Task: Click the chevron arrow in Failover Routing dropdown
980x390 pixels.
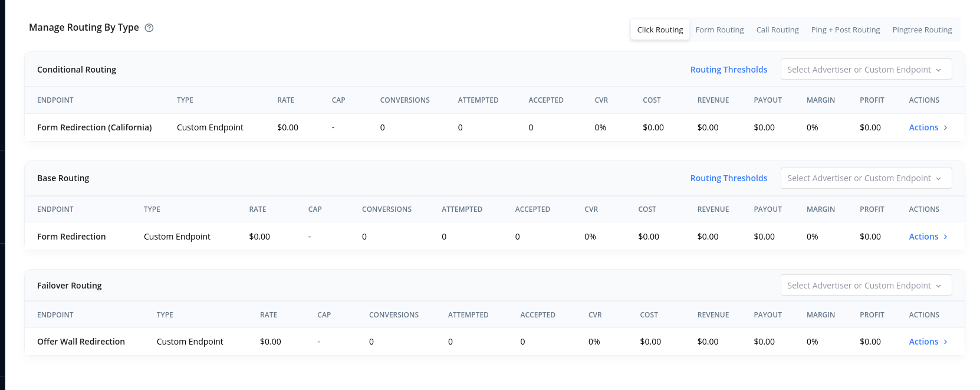Action: (x=938, y=286)
